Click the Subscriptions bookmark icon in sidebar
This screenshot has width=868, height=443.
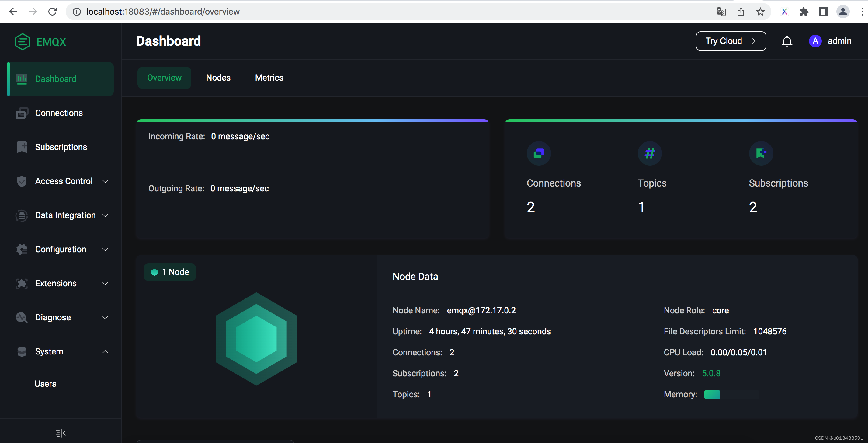(x=22, y=147)
